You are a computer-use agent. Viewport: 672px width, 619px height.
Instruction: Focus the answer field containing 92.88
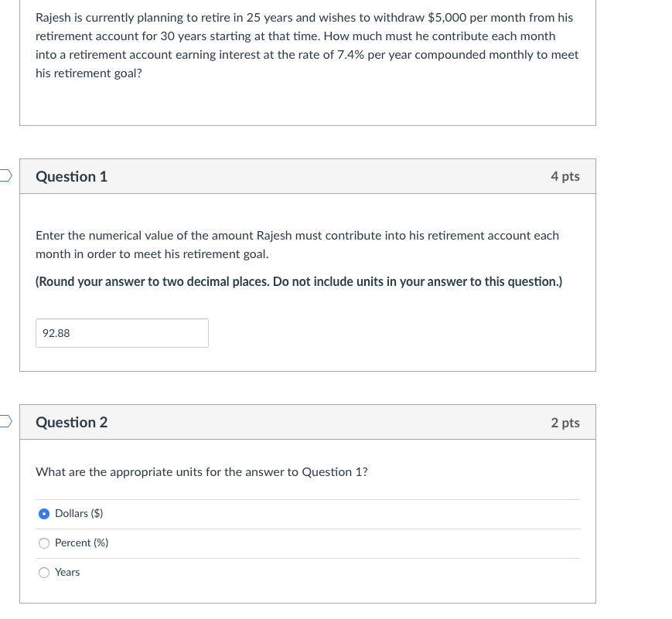(x=122, y=333)
